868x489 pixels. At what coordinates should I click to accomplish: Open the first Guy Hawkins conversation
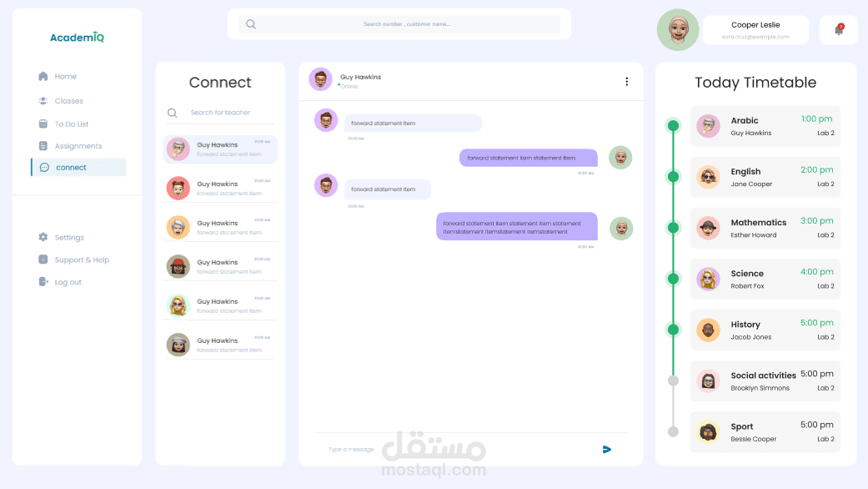click(x=220, y=149)
